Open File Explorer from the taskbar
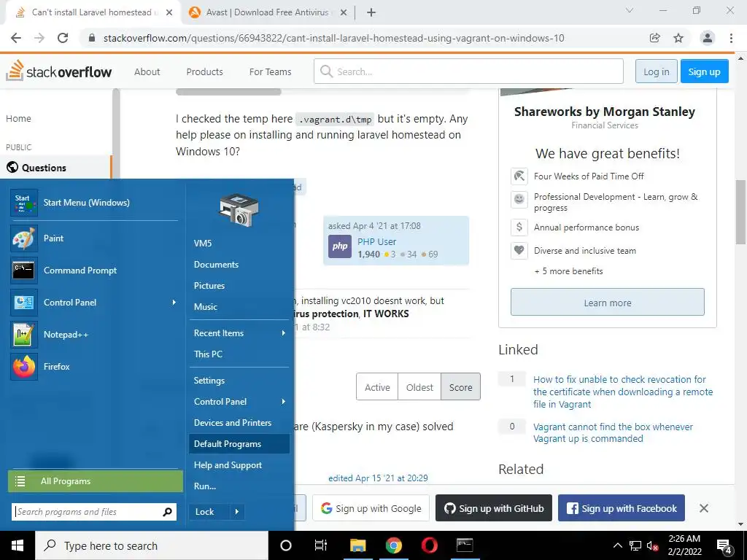Screen dimensions: 747x560 (x=357, y=545)
